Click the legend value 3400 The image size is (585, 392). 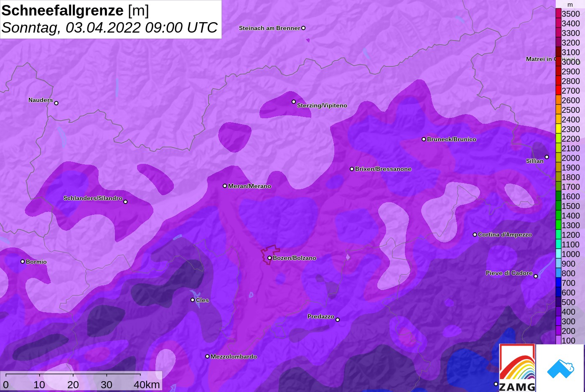571,23
